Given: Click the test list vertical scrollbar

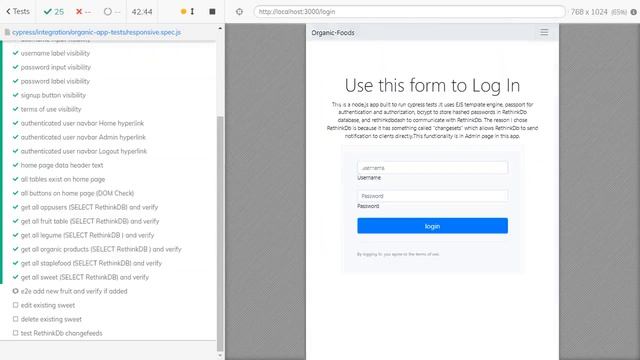Looking at the screenshot, I should 220,233.
